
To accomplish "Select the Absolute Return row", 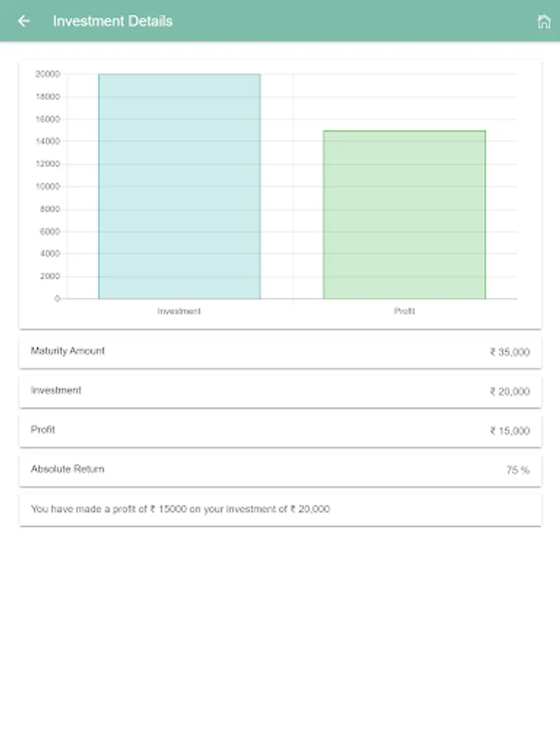I will pos(280,471).
